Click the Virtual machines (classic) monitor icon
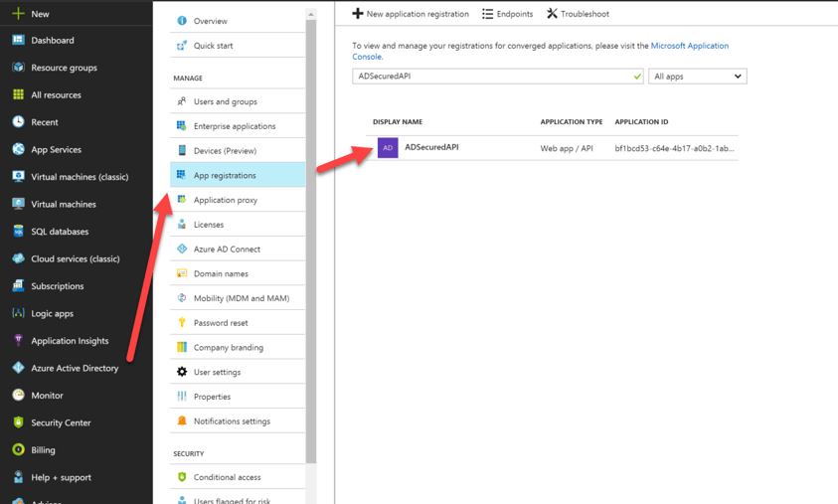 18,176
